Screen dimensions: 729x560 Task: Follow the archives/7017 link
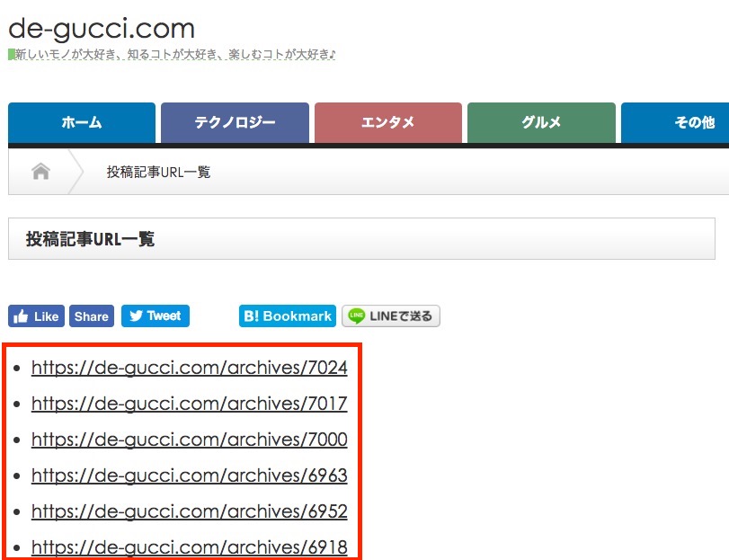pyautogui.click(x=189, y=404)
